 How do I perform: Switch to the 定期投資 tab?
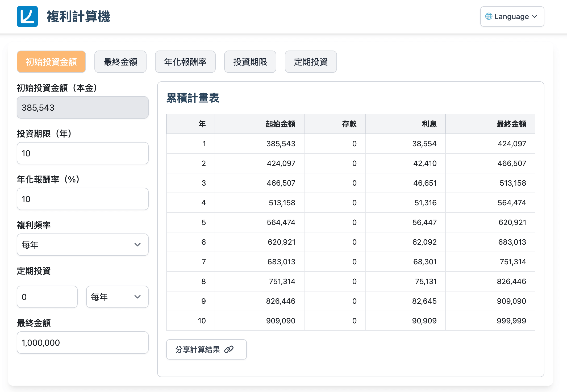(x=311, y=62)
